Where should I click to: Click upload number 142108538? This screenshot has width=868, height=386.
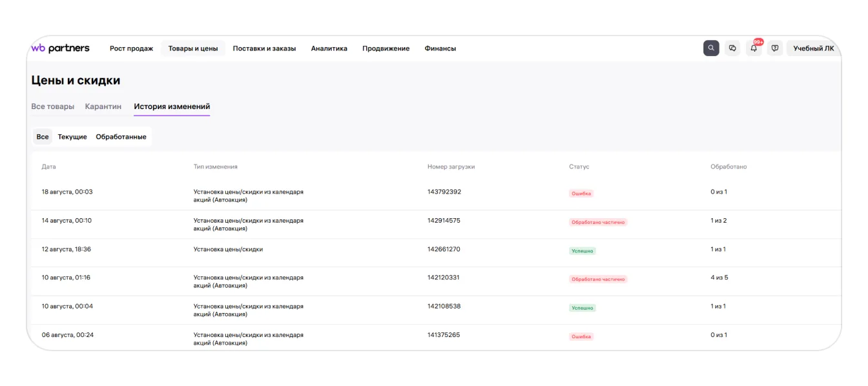pyautogui.click(x=444, y=306)
